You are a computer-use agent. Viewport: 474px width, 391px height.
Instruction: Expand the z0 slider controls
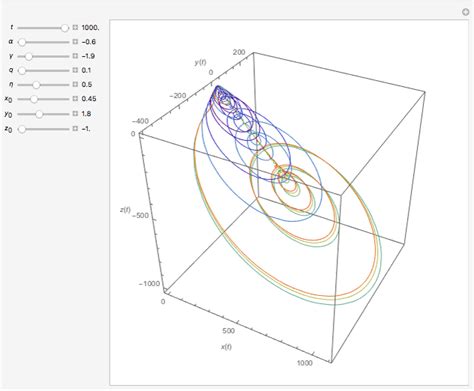click(75, 129)
